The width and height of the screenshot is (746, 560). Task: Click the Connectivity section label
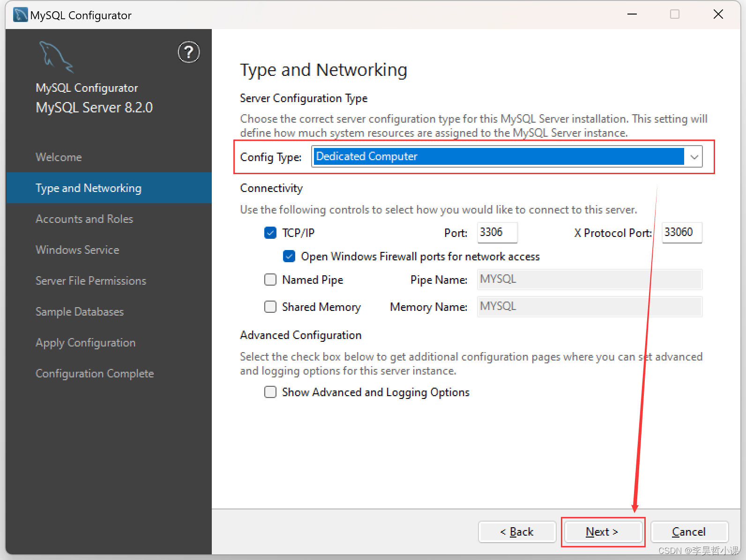[x=271, y=188]
